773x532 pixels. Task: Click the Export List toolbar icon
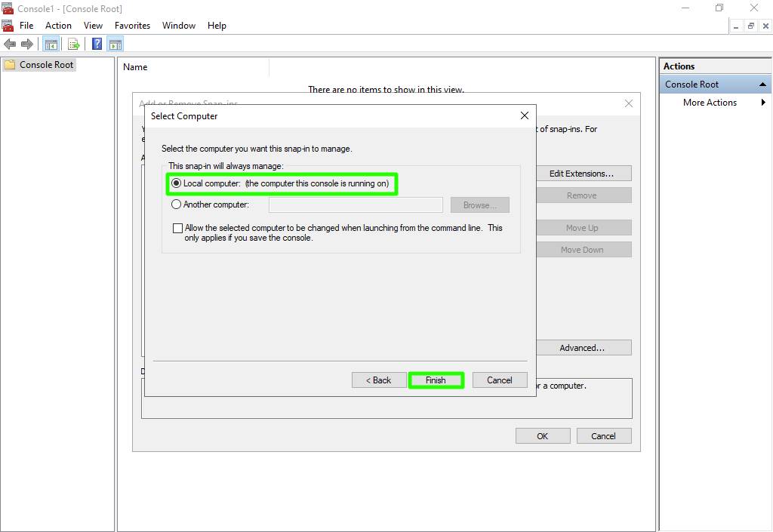(x=73, y=44)
